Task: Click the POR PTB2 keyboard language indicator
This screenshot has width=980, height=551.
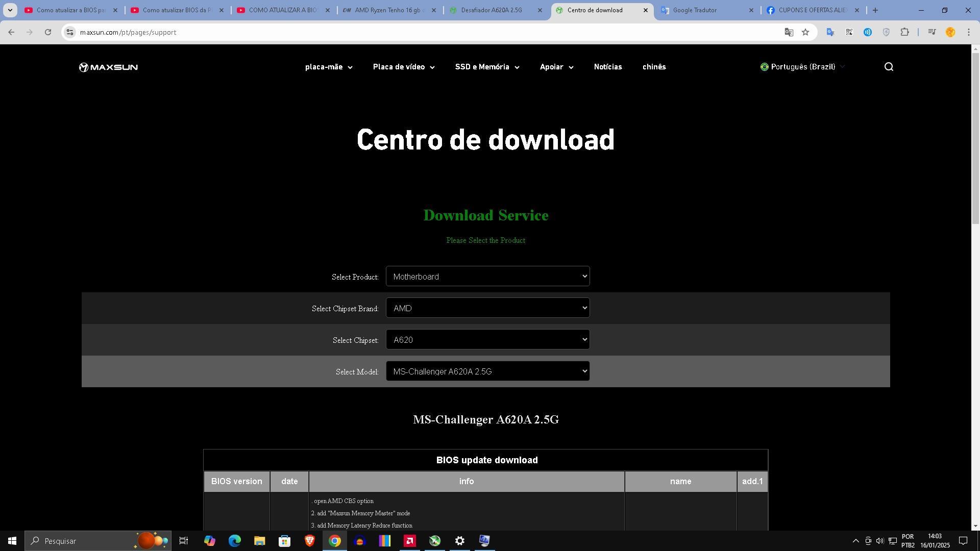Action: tap(908, 541)
